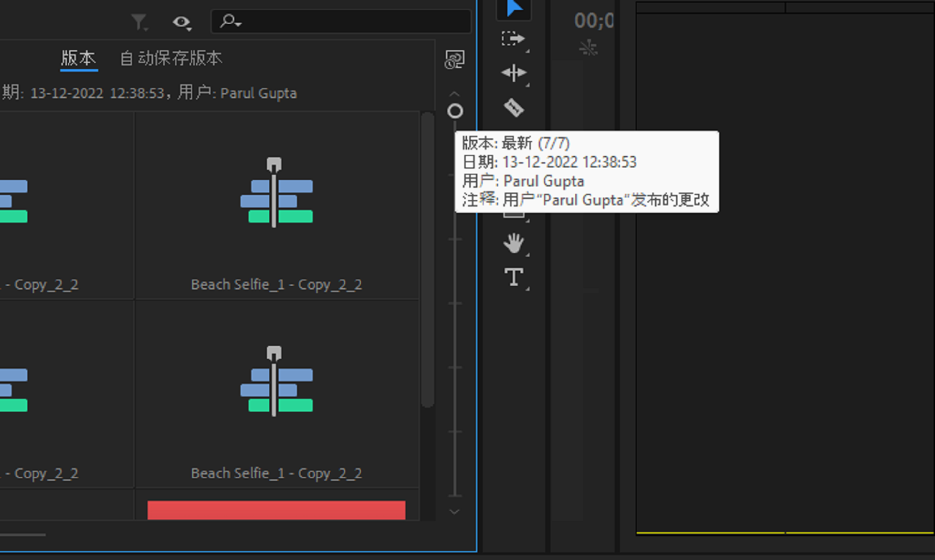
Task: Click the linked versions icon above slider
Action: (454, 60)
